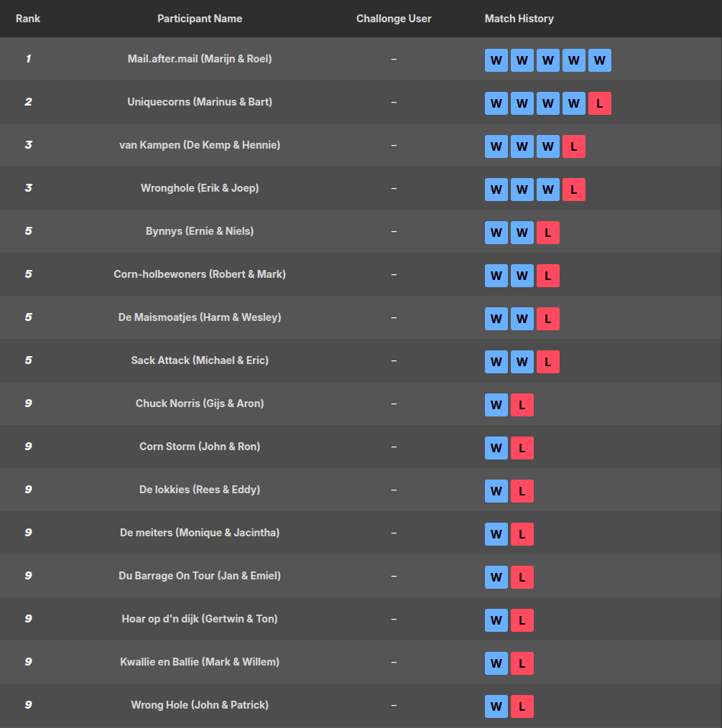Select De Maismoatjes (Harm & Wesley) team
This screenshot has width=722, height=728.
pos(200,317)
